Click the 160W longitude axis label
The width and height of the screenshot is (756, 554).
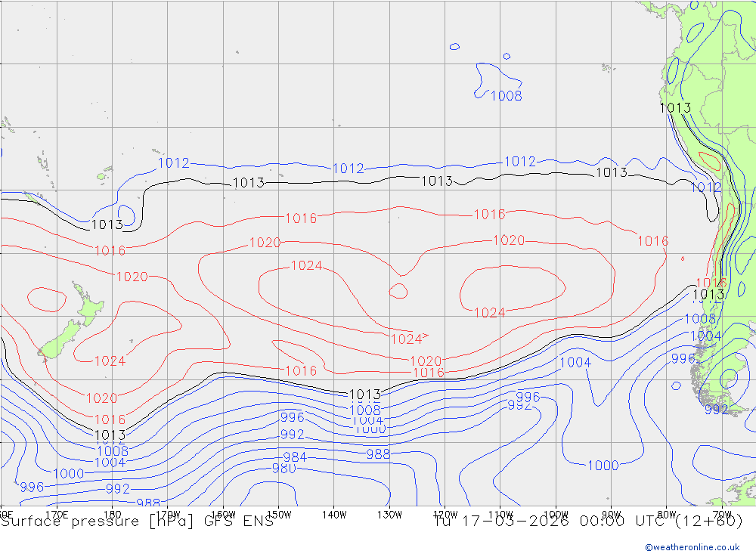[223, 515]
